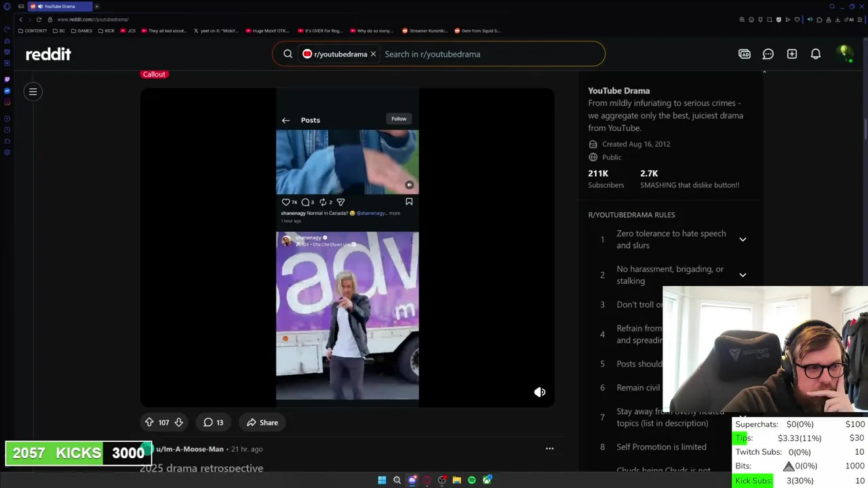Open File Explorer from the taskbar
Image resolution: width=868 pixels, height=488 pixels.
pyautogui.click(x=457, y=480)
